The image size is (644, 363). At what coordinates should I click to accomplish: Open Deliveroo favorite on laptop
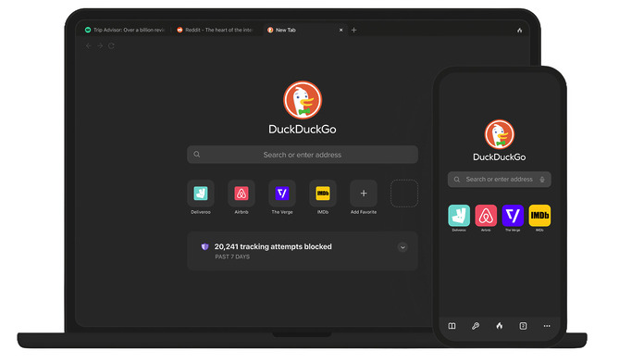201,194
